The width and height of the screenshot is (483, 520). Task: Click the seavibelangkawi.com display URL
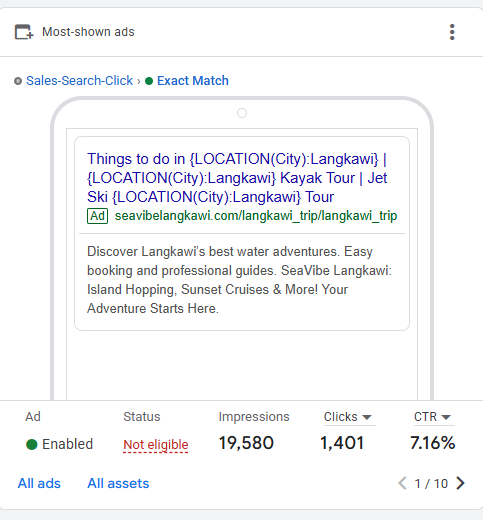[256, 216]
